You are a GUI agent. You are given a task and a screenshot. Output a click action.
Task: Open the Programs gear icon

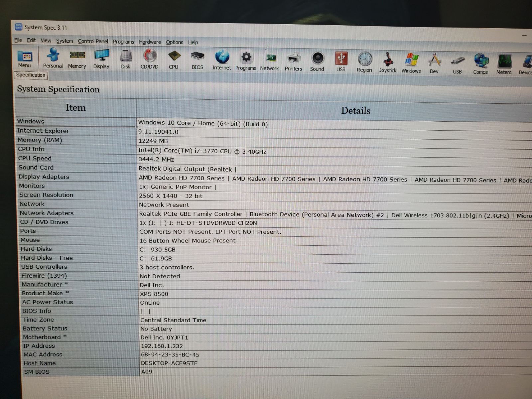coord(246,61)
